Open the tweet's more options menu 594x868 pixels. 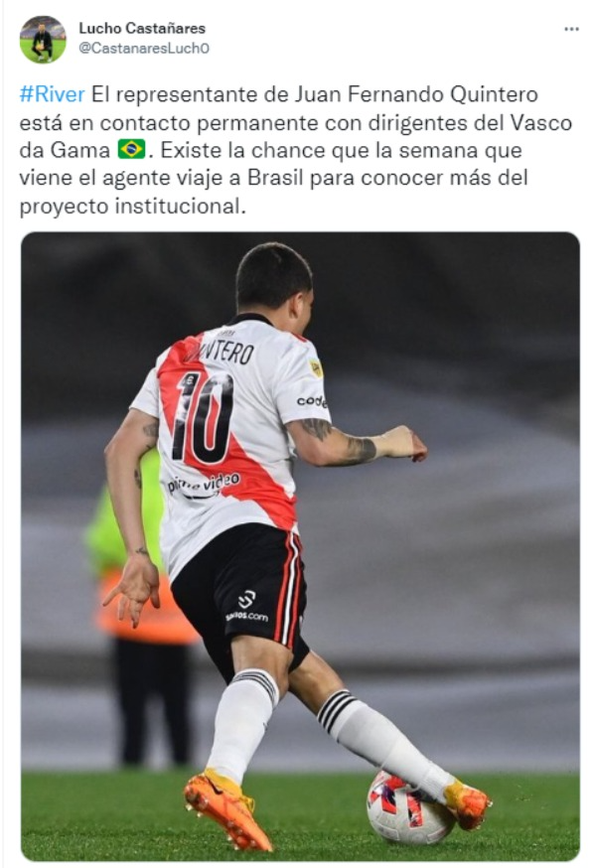tap(571, 30)
